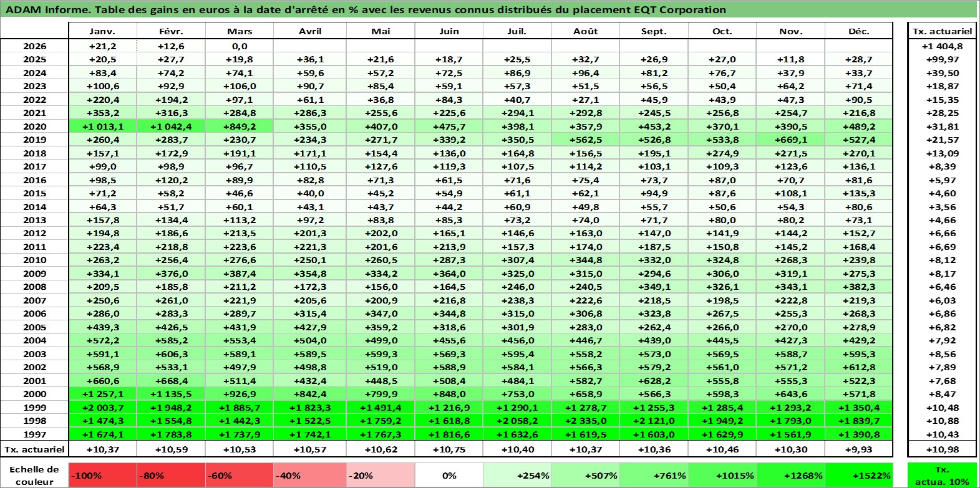Click cell +562,5 in 2019 August

pos(586,140)
